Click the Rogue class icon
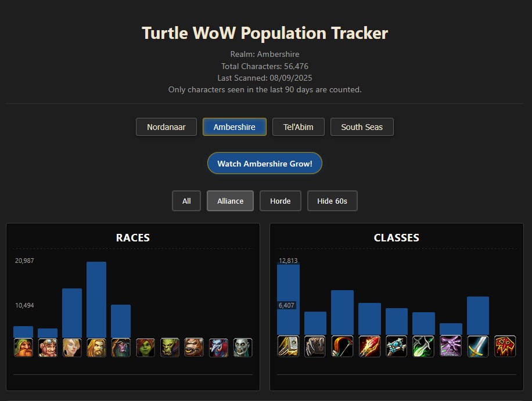This screenshot has width=532, height=401. [424, 346]
